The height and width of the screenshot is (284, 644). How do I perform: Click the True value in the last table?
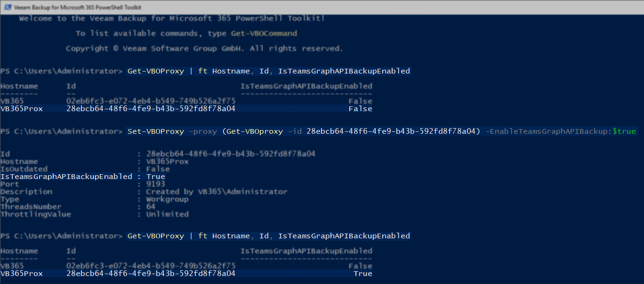(x=363, y=274)
